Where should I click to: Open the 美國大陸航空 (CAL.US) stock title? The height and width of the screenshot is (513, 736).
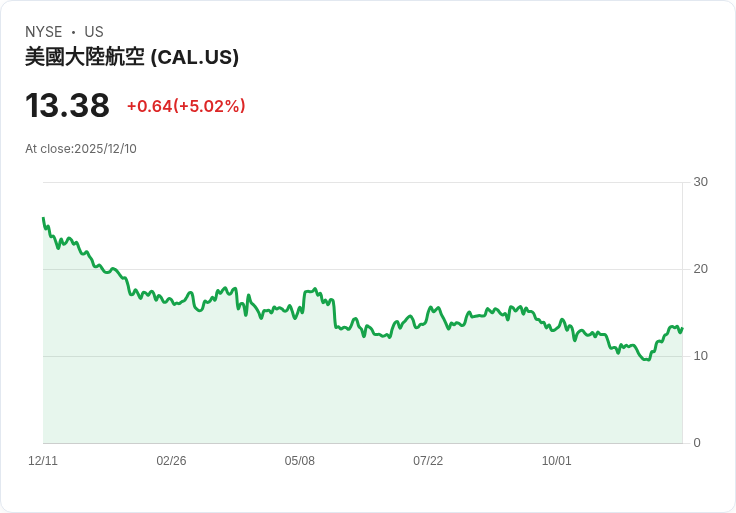(x=132, y=58)
